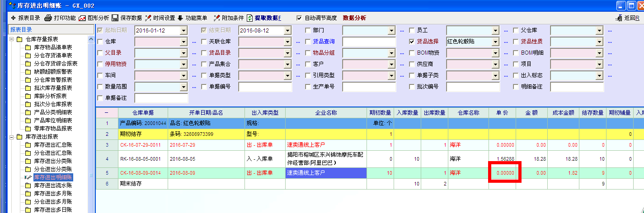The height and width of the screenshot is (213, 644).
Task: Click the 数据分析 link
Action: tap(354, 18)
